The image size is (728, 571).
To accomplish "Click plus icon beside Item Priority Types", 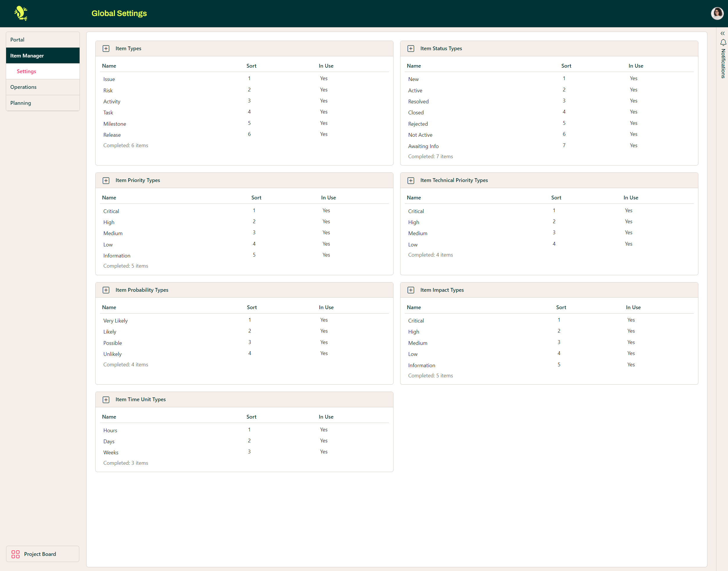I will pyautogui.click(x=106, y=181).
